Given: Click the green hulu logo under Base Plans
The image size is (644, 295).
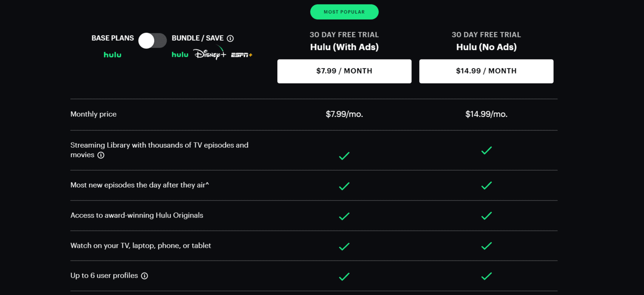Looking at the screenshot, I should click(112, 55).
